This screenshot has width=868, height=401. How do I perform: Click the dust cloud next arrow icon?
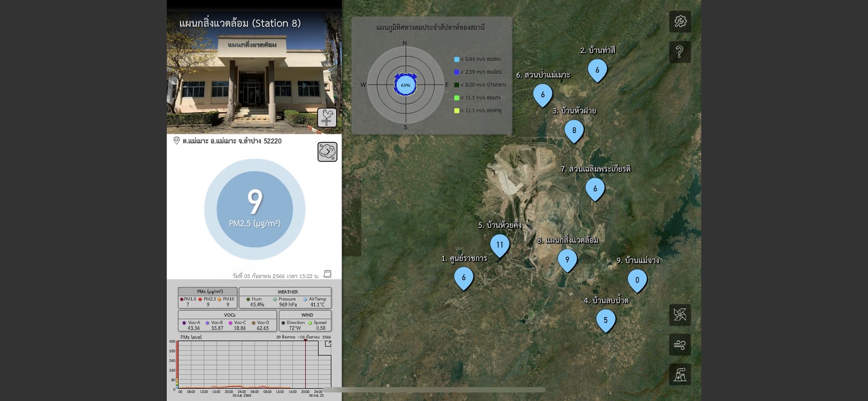pyautogui.click(x=327, y=152)
